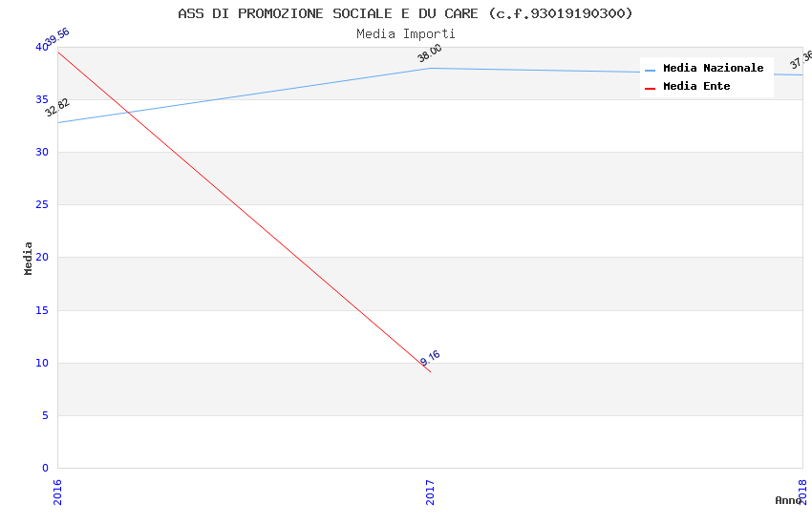Click the 2017 x-axis label

430,492
